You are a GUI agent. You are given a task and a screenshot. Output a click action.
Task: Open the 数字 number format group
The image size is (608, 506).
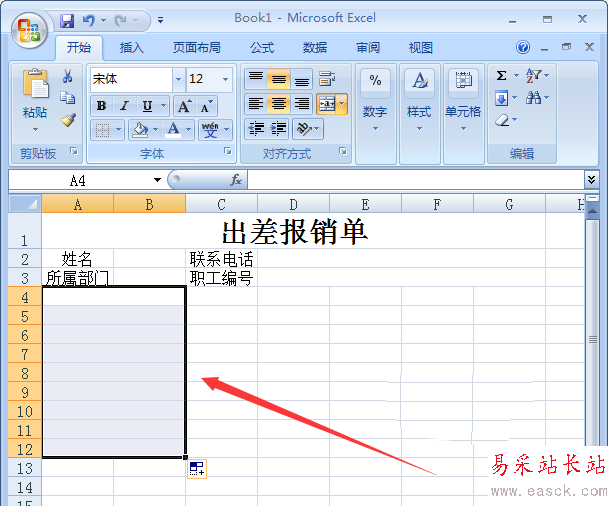pos(375,112)
